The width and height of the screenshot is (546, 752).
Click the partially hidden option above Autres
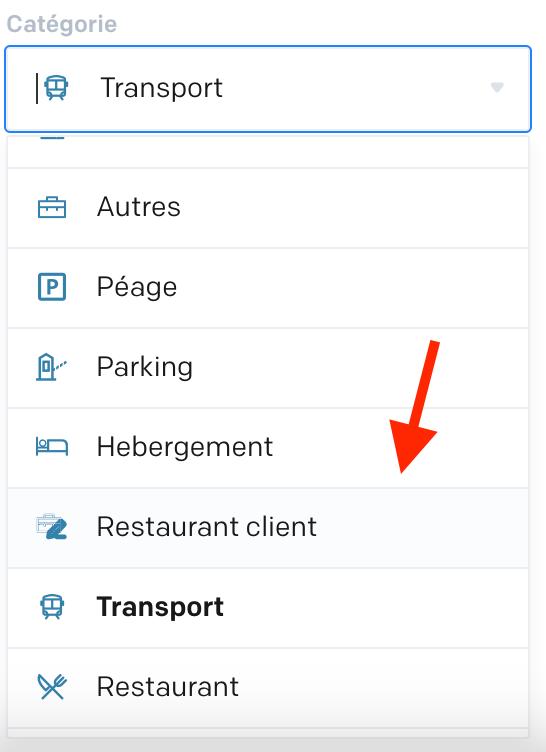point(268,152)
